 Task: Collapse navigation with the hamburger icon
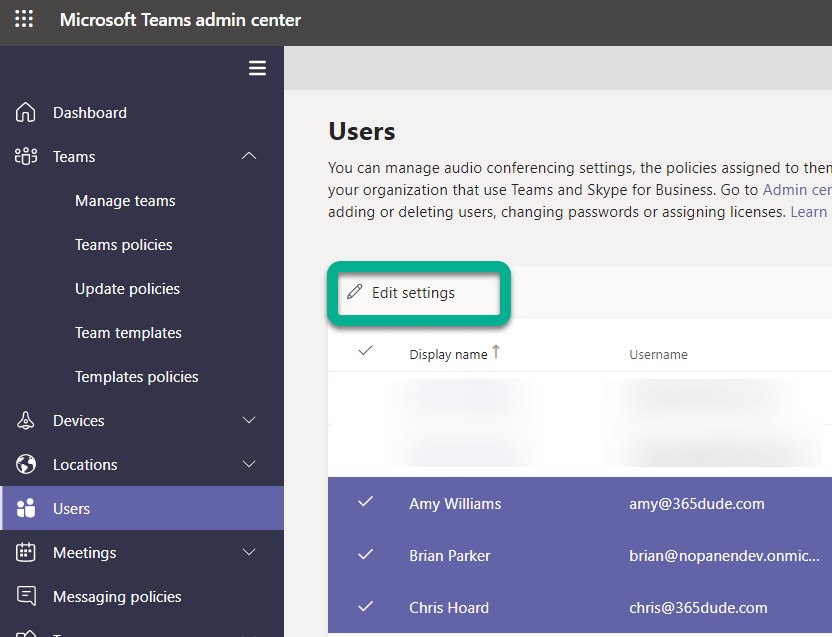[x=257, y=68]
